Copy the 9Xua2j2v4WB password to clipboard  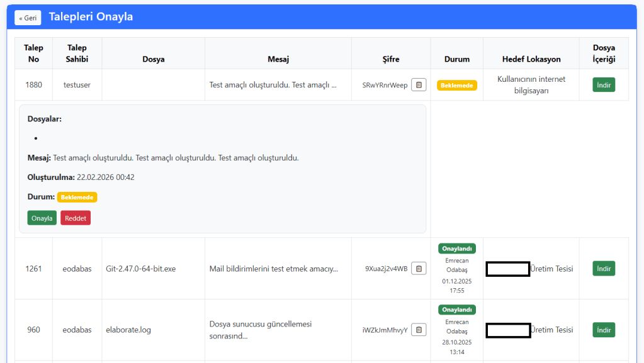point(419,269)
